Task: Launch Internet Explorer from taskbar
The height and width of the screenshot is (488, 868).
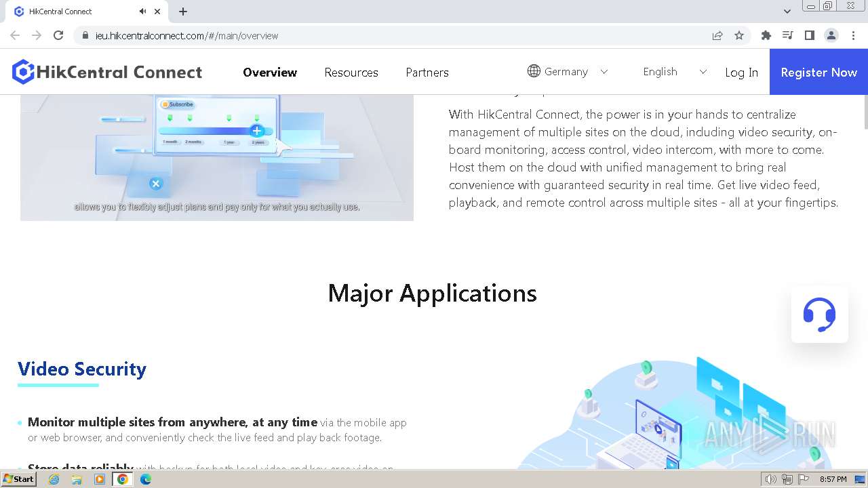Action: [54, 479]
